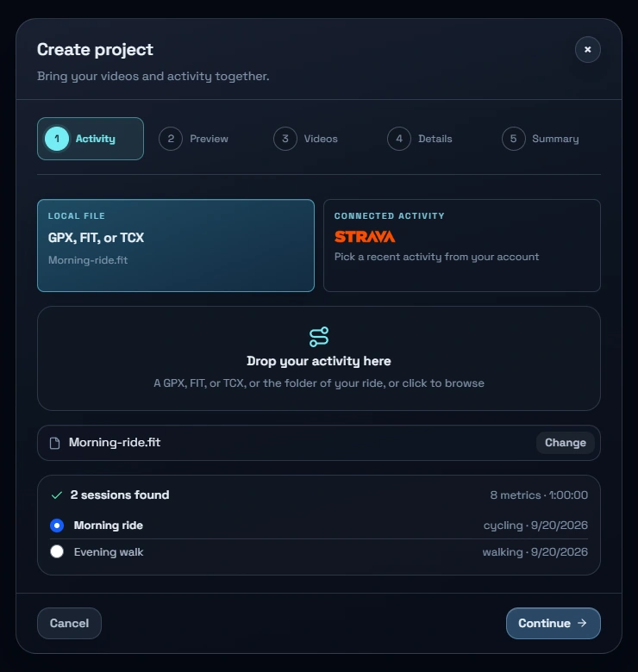This screenshot has height=672, width=638.
Task: Click the green checkmark beside sessions found
Action: (57, 495)
